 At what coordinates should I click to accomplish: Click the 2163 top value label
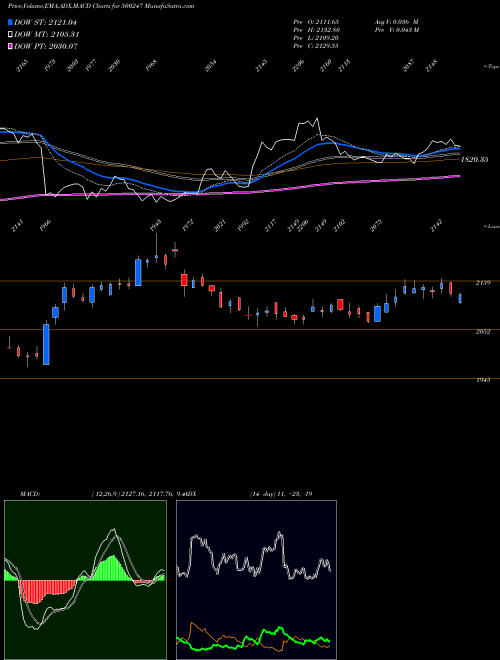coord(22,66)
